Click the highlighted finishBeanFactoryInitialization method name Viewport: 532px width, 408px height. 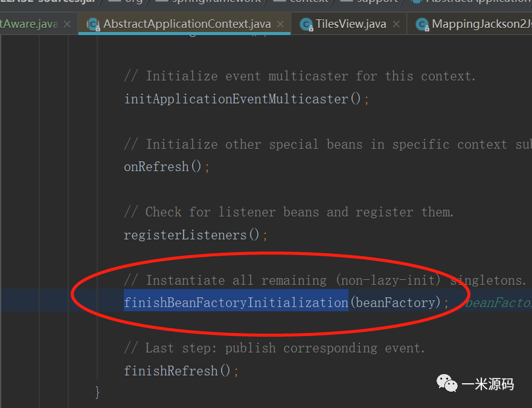tap(236, 302)
